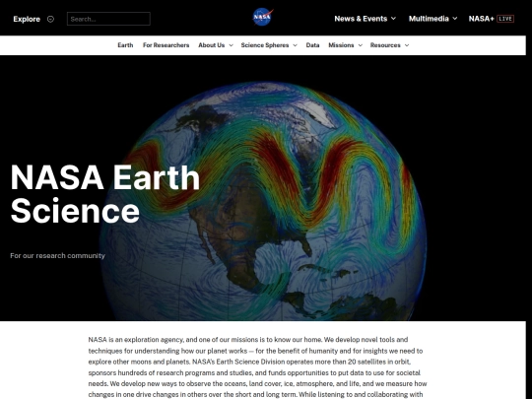Screen dimensions: 532x399
Task: Open the Resources menu
Action: 385,45
